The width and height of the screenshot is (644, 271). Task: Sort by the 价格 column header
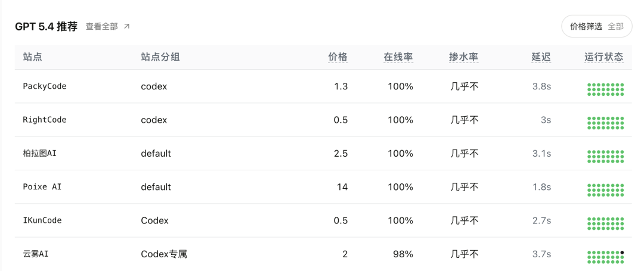(338, 57)
